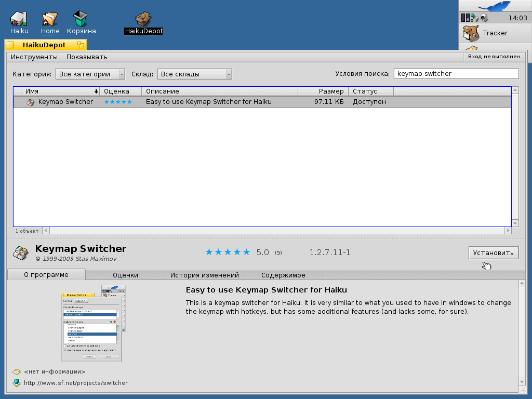Image resolution: width=532 pixels, height=399 pixels.
Task: Click the Установить button
Action: [494, 253]
